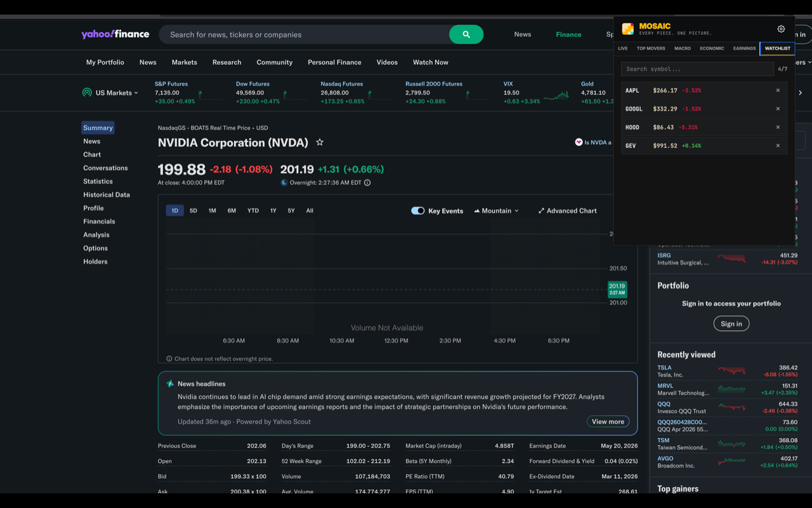
Task: Open MRVL in Recently viewed
Action: 665,385
